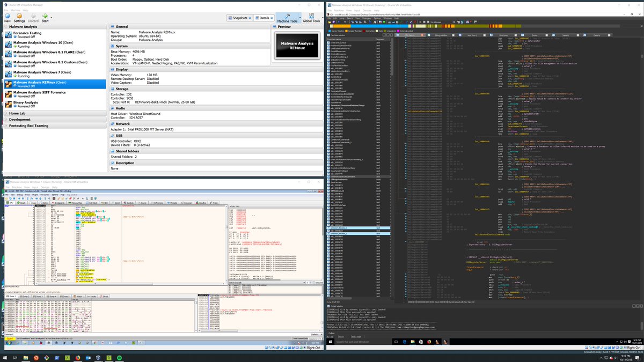Open Hex View-1 tab in IDA
Viewport: 644px width, 362px height.
coord(472,35)
